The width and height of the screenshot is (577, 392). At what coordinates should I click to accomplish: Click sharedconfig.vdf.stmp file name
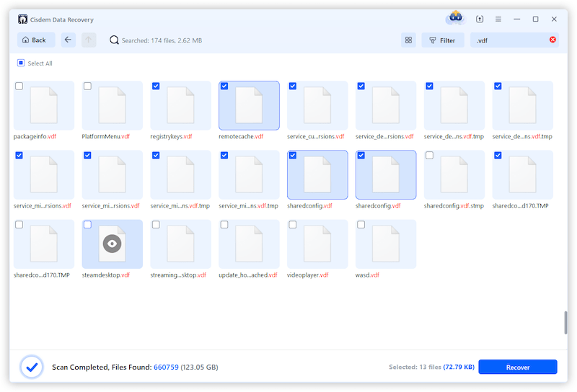454,206
